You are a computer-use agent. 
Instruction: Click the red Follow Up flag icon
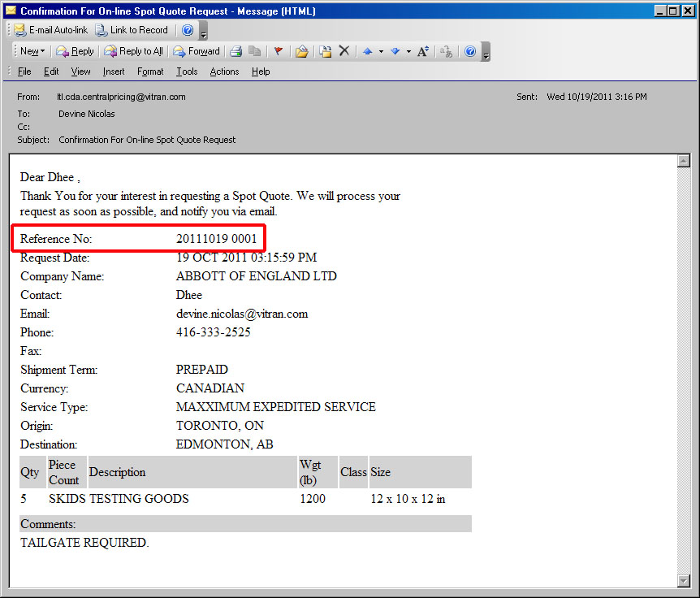pos(278,51)
